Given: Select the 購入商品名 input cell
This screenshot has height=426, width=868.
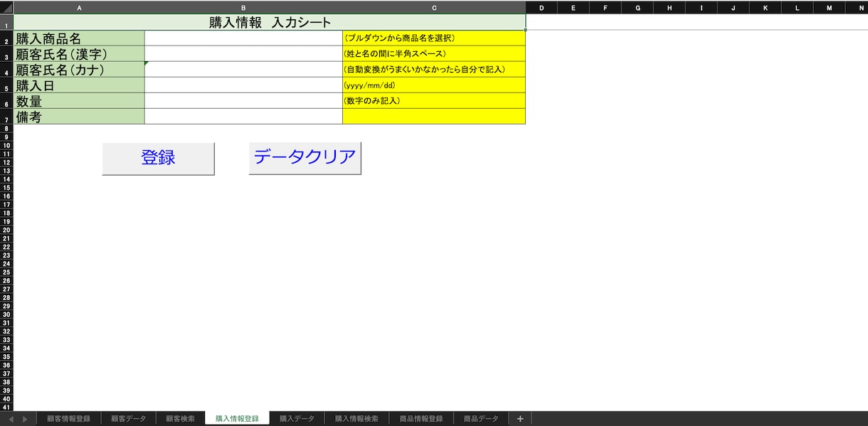Looking at the screenshot, I should pos(243,38).
